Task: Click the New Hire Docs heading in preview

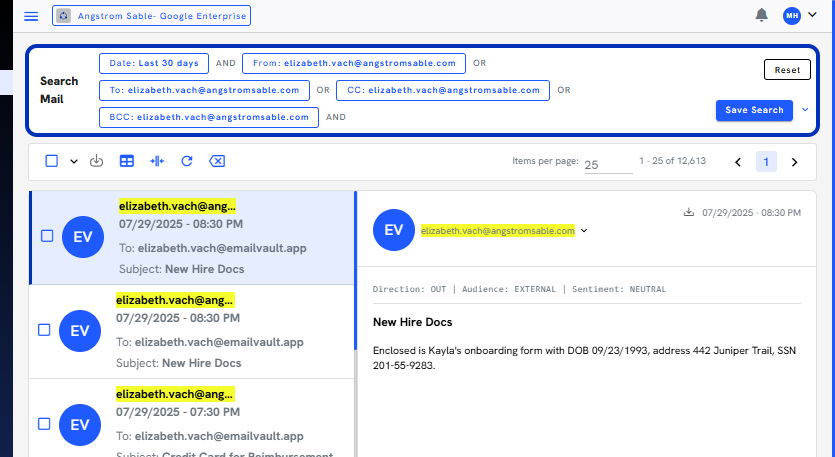Action: point(413,322)
